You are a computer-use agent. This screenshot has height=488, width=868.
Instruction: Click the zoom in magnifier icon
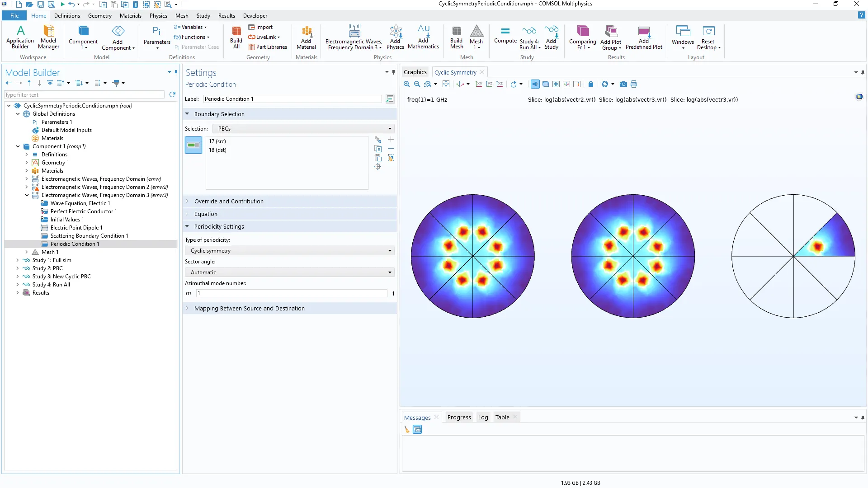coord(406,84)
